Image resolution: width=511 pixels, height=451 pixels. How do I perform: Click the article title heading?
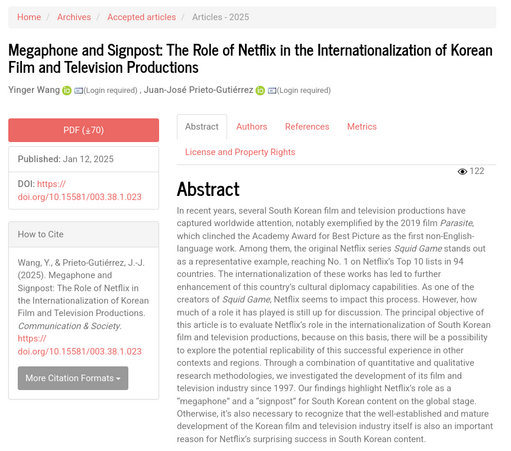click(x=250, y=59)
